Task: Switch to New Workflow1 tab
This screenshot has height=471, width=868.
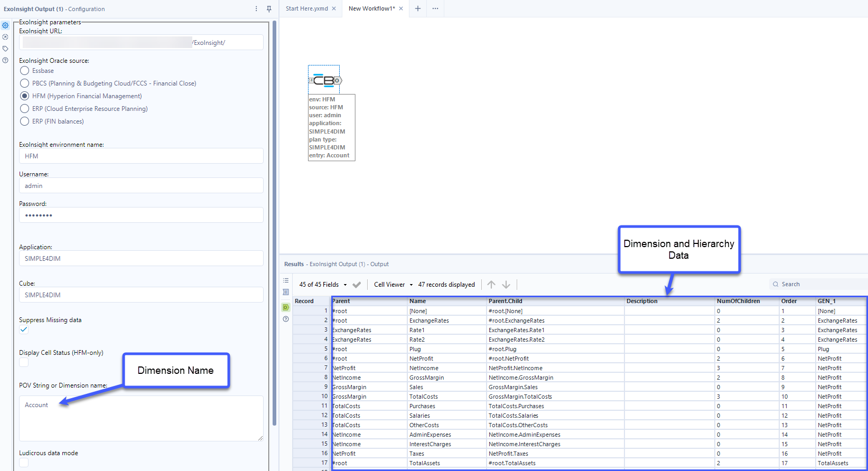Action: (x=371, y=8)
